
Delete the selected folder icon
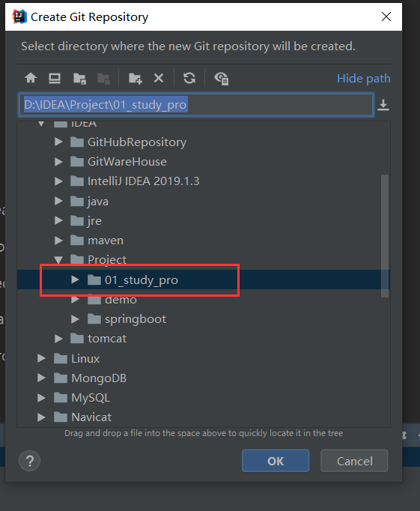pos(159,78)
